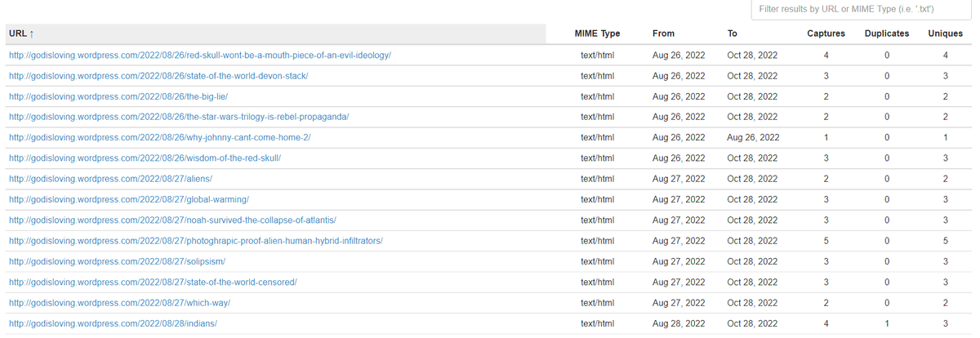Open the wisdom-of-the-red-skull link
Screen dimensions: 980x338
point(145,158)
